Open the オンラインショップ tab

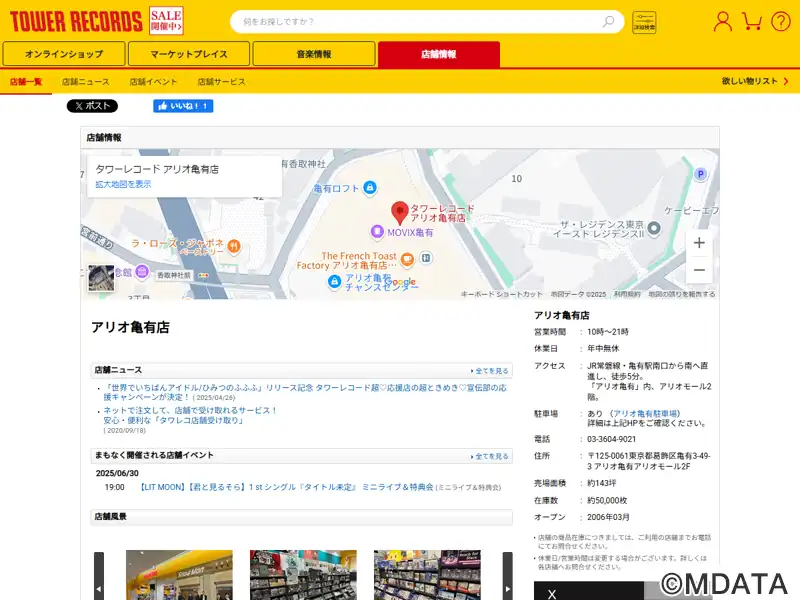64,54
